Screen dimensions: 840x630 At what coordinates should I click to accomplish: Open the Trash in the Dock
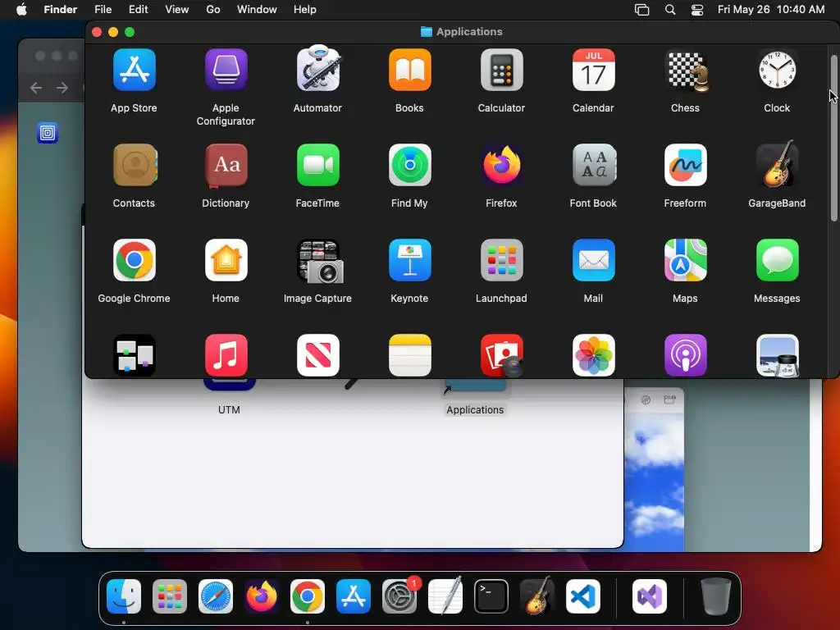[715, 596]
